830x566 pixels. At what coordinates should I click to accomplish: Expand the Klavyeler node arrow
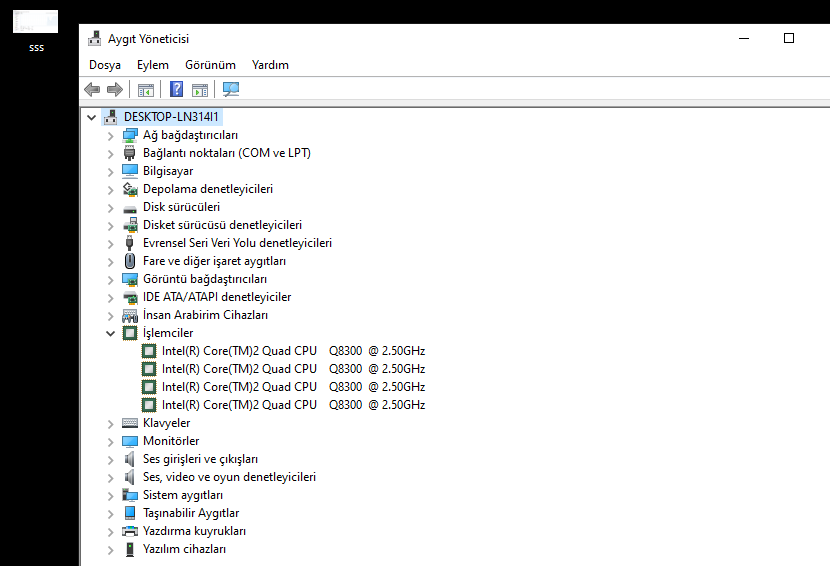pyautogui.click(x=111, y=424)
